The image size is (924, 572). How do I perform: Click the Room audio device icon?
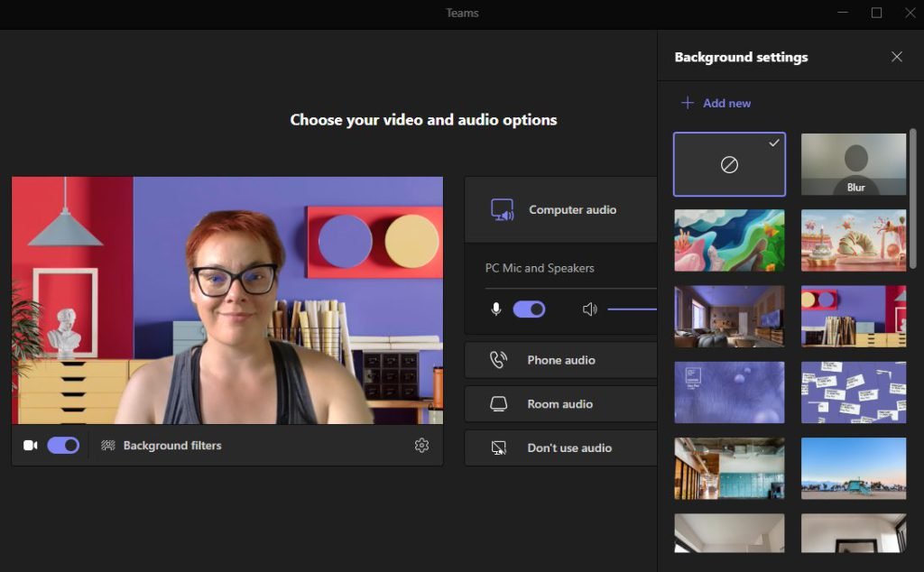tap(498, 404)
